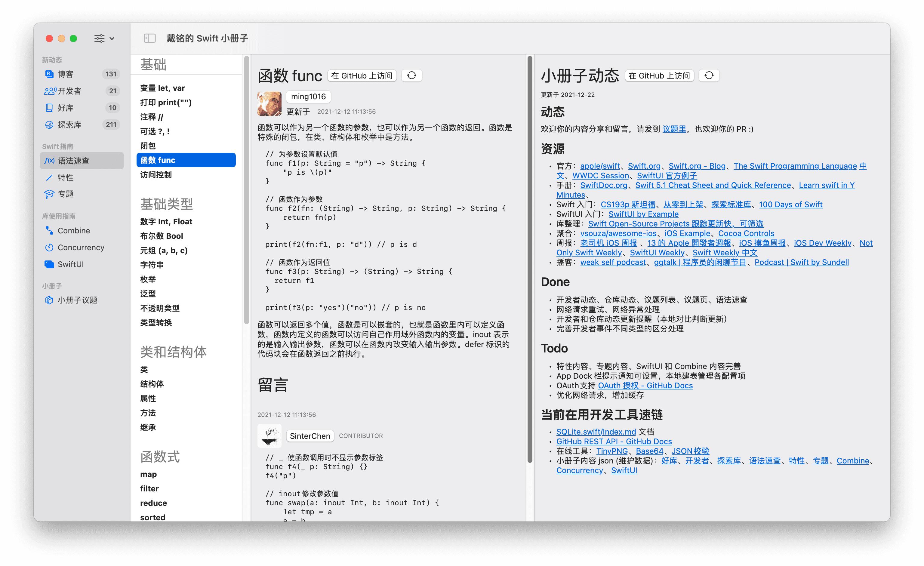
Task: Open the apple/swift resource link
Action: coord(599,166)
